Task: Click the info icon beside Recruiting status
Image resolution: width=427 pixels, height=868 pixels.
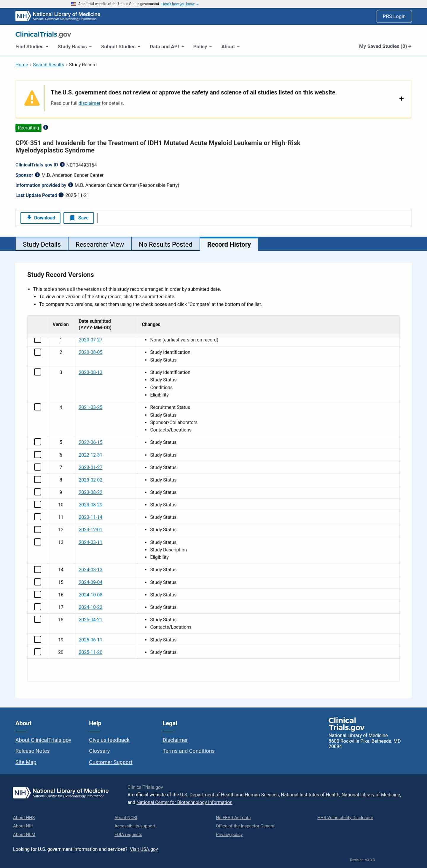Action: [46, 127]
